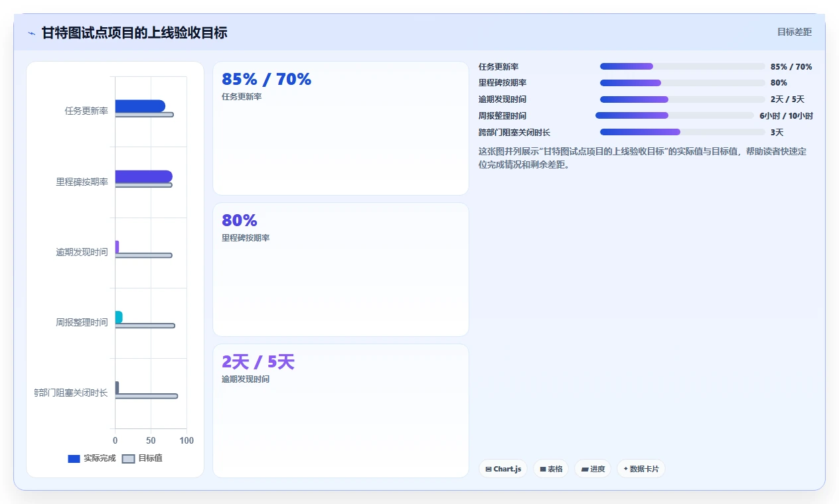This screenshot has width=839, height=504.
Task: Click the 逾期发现时间 caption in the third card
Action: point(246,379)
